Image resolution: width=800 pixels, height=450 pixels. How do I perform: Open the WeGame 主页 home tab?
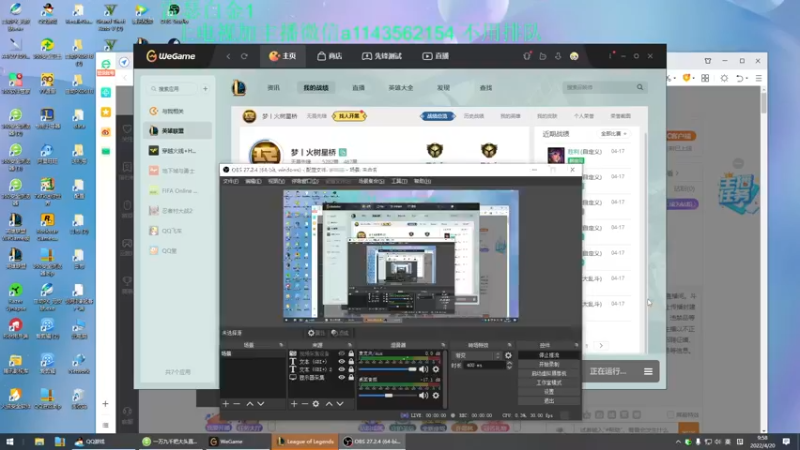(282, 56)
